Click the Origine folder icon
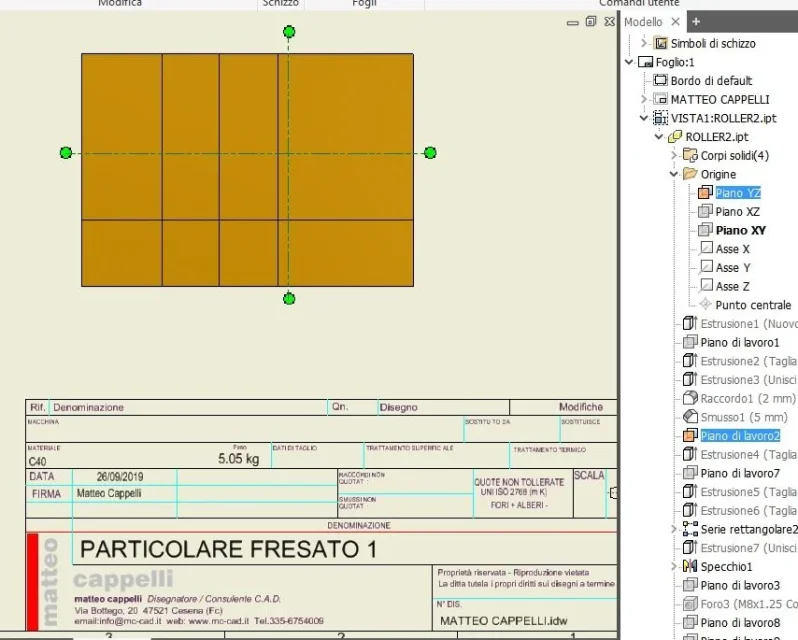This screenshot has height=640, width=798. point(690,174)
